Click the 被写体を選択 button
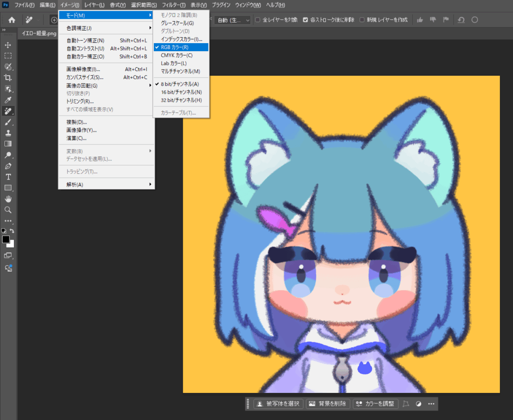The height and width of the screenshot is (420, 513). coord(279,403)
